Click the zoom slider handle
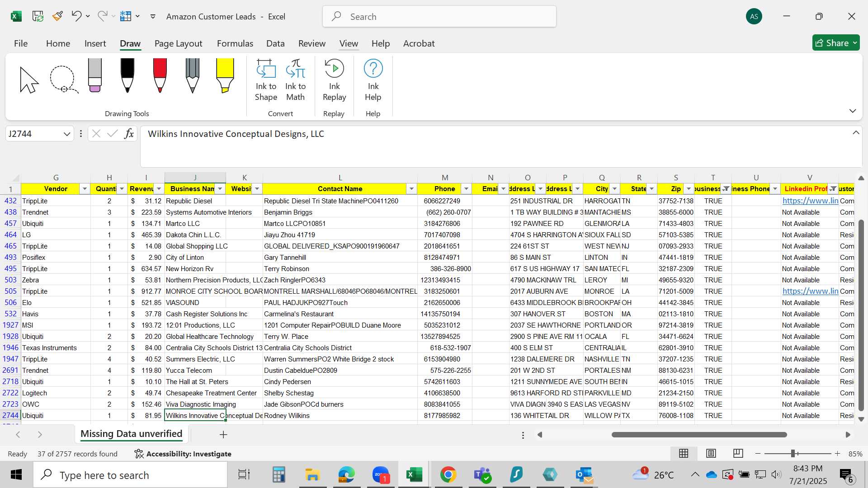 pyautogui.click(x=793, y=453)
